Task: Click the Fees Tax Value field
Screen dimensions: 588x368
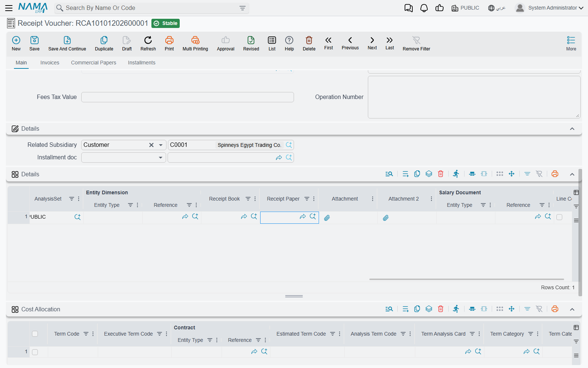Action: click(187, 97)
